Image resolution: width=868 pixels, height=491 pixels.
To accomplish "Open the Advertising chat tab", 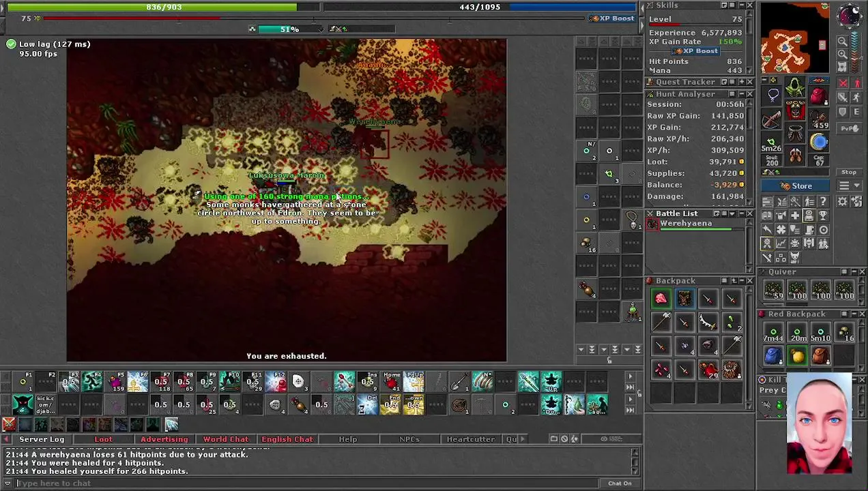I will pyautogui.click(x=164, y=439).
